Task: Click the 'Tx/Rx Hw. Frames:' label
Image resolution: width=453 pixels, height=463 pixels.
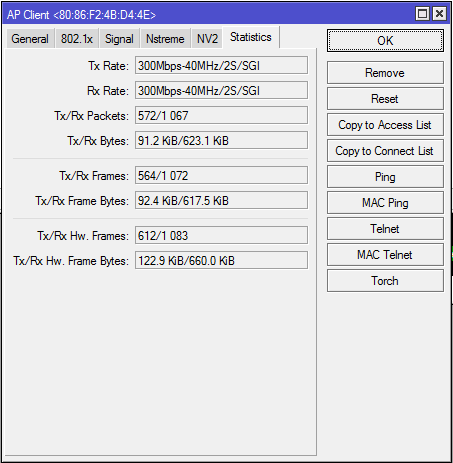Action: (83, 236)
